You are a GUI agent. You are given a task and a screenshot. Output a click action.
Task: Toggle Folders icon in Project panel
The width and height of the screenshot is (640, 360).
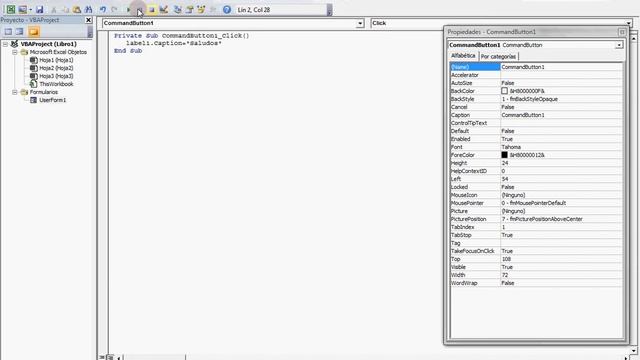pos(34,31)
